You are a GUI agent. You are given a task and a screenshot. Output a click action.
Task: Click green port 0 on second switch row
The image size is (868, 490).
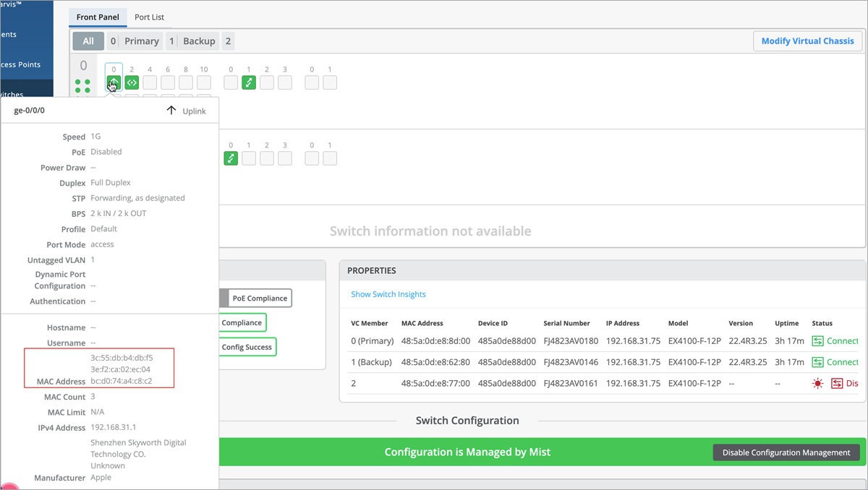pyautogui.click(x=231, y=158)
